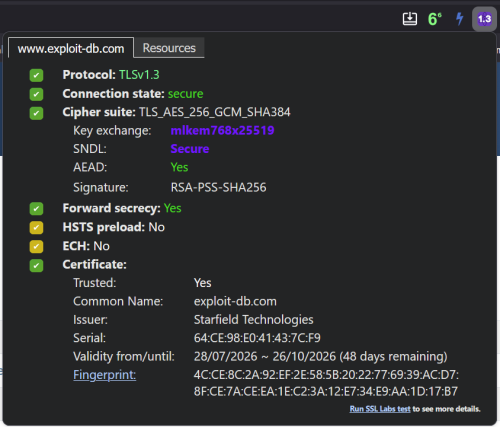Image resolution: width=500 pixels, height=427 pixels.
Task: Open the downloads tray icon
Action: pyautogui.click(x=410, y=19)
